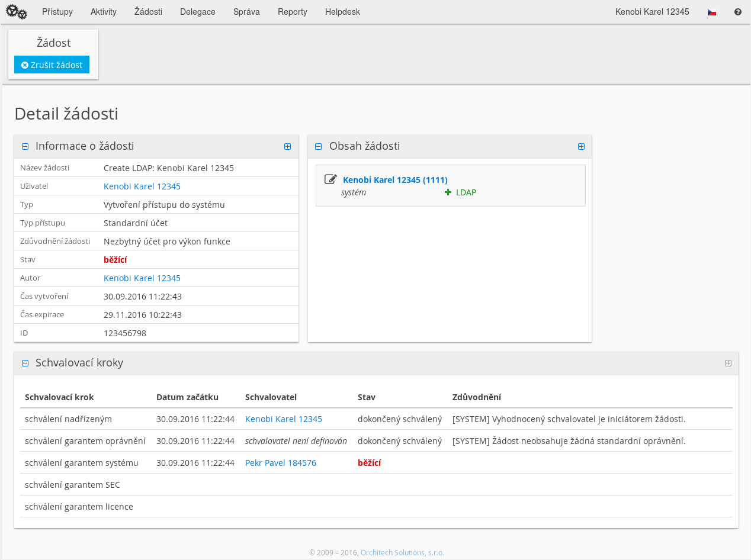Viewport: 751px width, 560px height.
Task: Click request name Create LDAP: Kenobi Karel 12345
Action: 169,168
